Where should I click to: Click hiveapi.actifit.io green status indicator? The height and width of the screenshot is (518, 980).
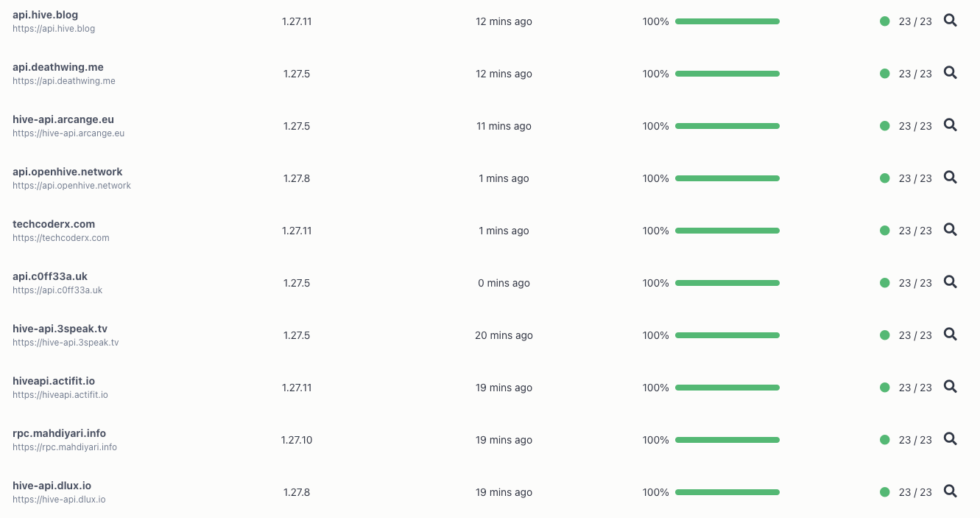885,388
